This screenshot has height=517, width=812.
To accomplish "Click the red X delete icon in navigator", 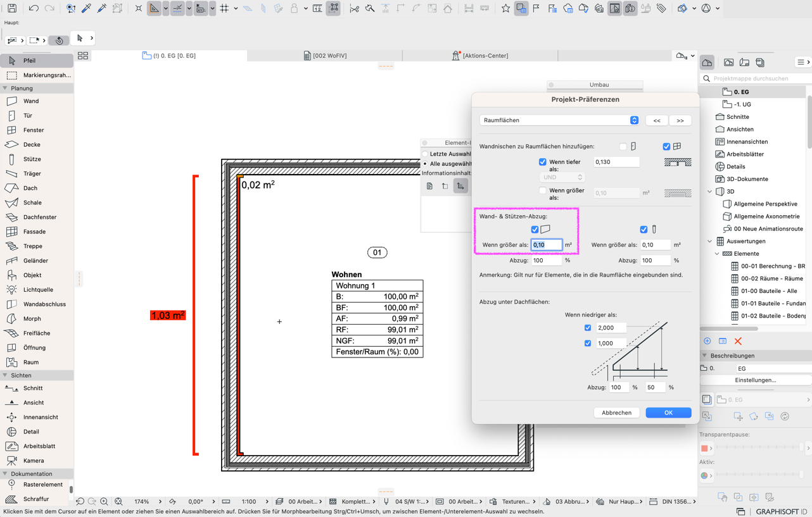I will pos(738,341).
